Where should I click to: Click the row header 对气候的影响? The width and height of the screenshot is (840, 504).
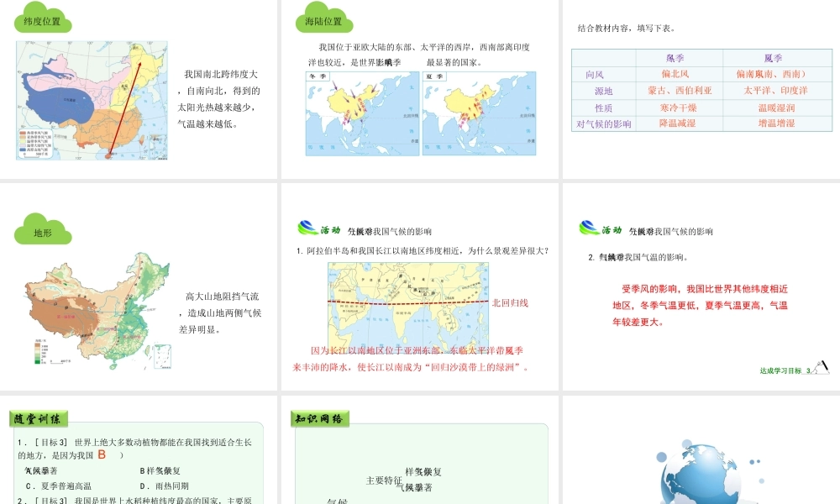pyautogui.click(x=604, y=124)
